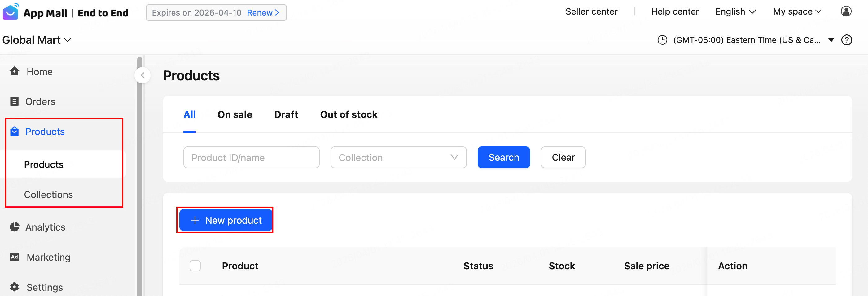Viewport: 868px width, 296px height.
Task: Click the Settings gear icon in sidebar
Action: pos(15,287)
